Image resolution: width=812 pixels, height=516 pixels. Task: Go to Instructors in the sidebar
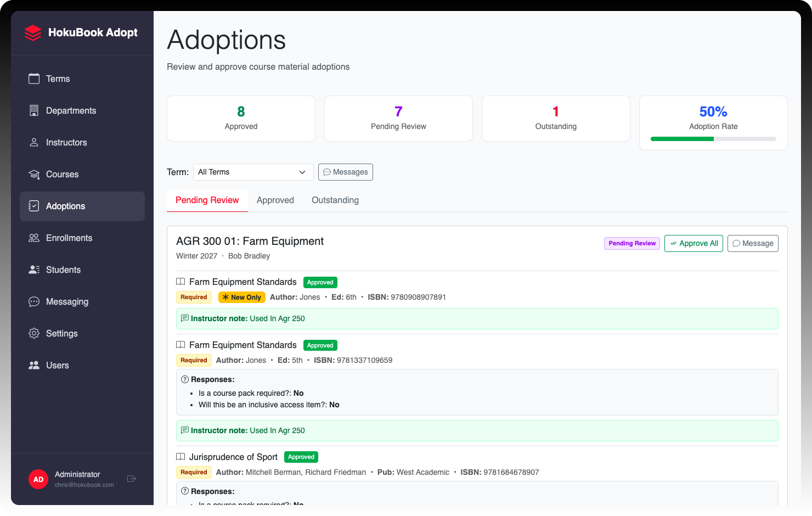[x=82, y=143]
